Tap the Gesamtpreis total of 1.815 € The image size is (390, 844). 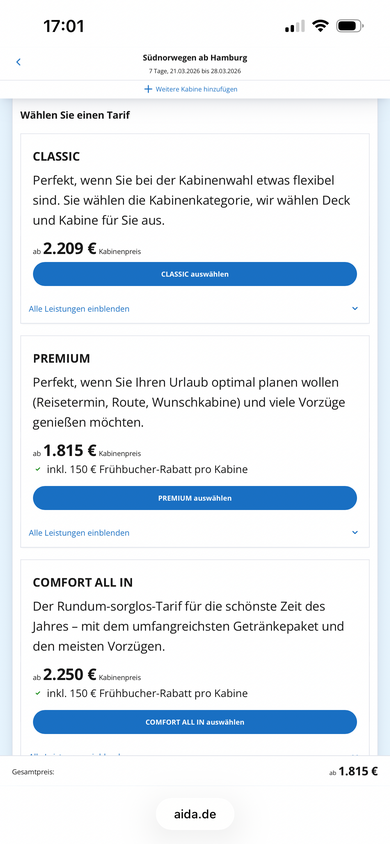point(353,771)
